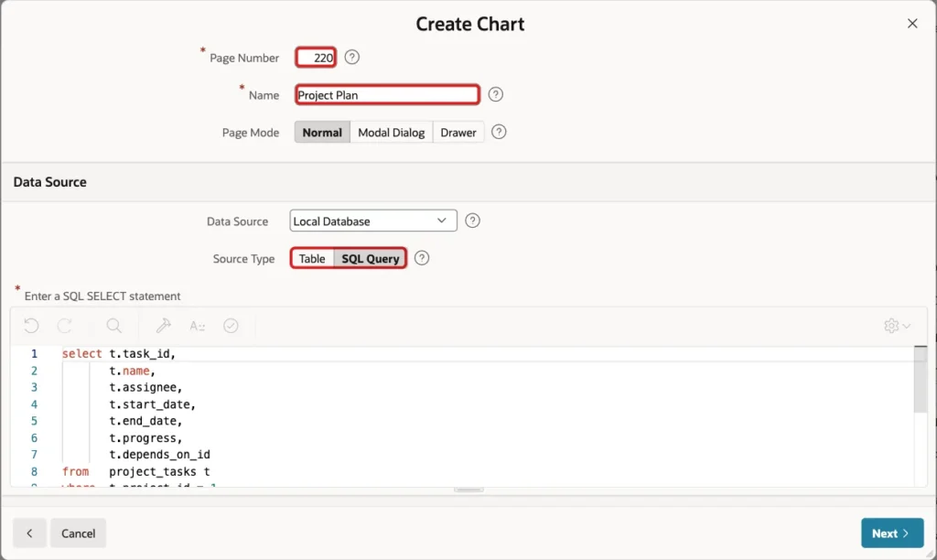Open help for Page Mode
This screenshot has height=560, width=937.
[x=499, y=132]
